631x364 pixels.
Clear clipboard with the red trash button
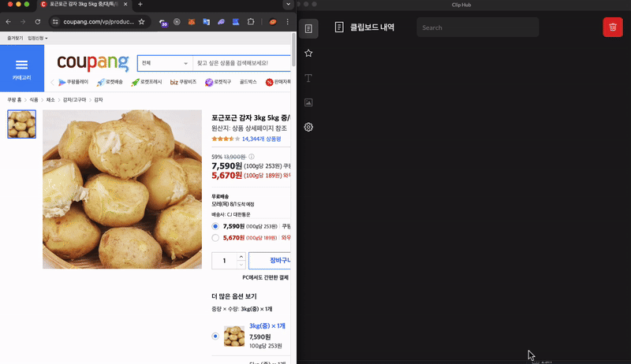click(613, 28)
